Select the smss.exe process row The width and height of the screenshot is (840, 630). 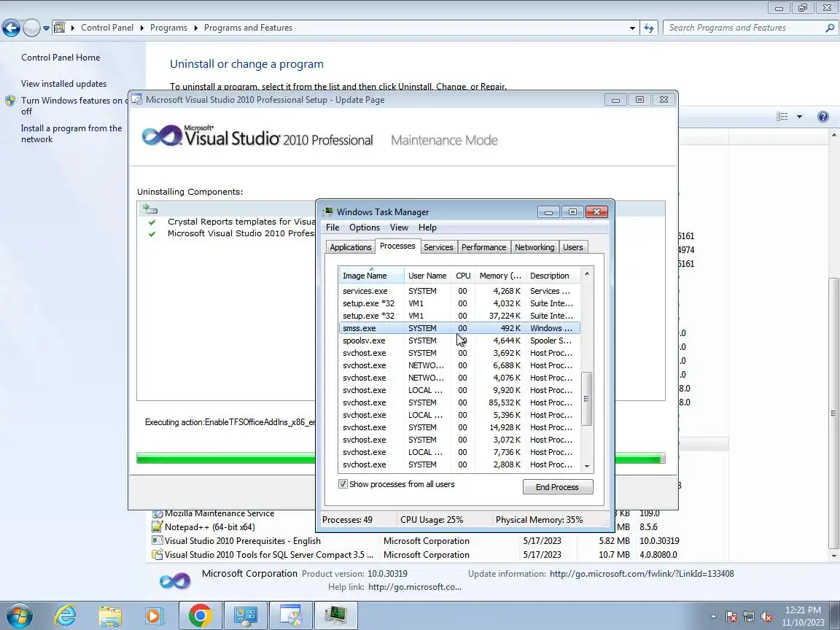point(459,328)
